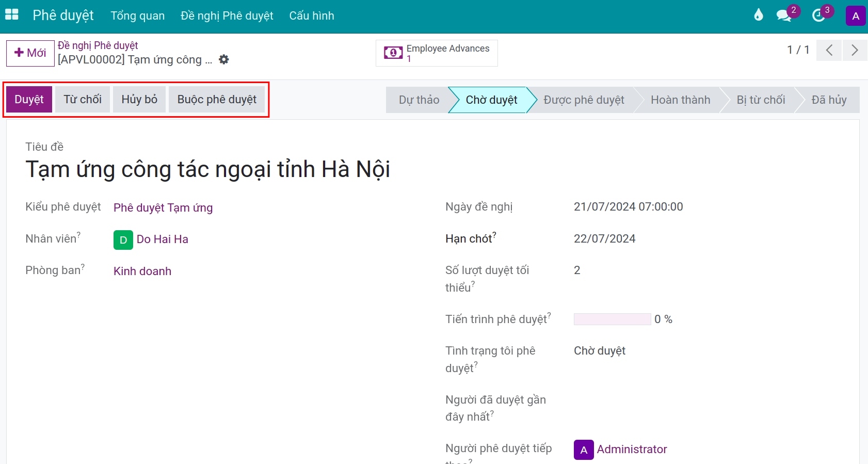868x464 pixels.
Task: Click the Đề nghị Phê duyệt breadcrumb link
Action: 98,45
